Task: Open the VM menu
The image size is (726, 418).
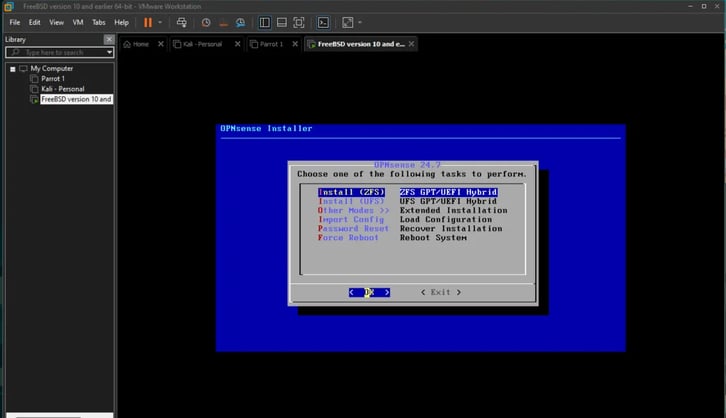Action: (78, 22)
